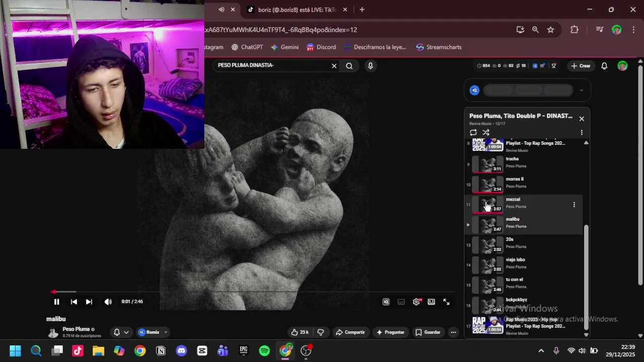This screenshot has height=362, width=644.
Task: Open Peso Pluma channel avatar
Action: pos(53,332)
